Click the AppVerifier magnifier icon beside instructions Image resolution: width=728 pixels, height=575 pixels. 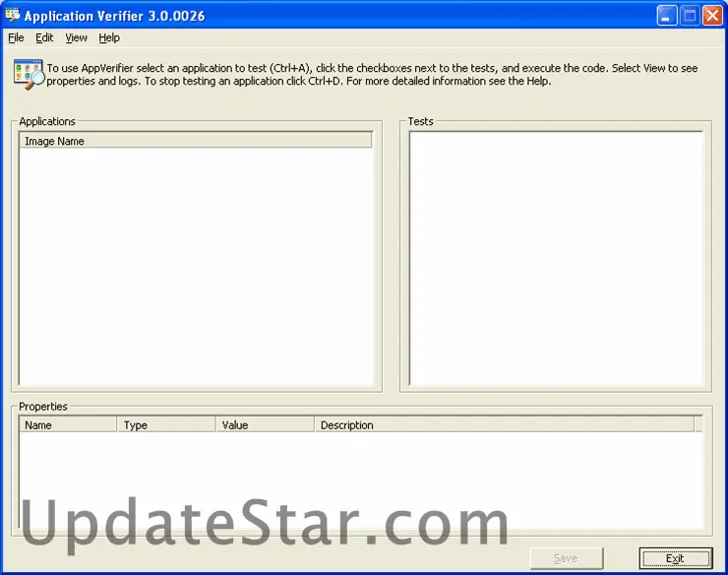(x=29, y=74)
